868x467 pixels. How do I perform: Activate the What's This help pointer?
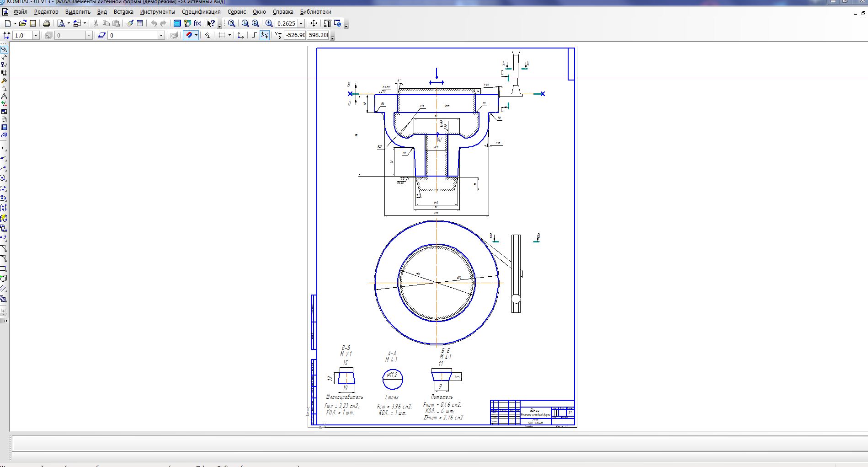(x=211, y=23)
